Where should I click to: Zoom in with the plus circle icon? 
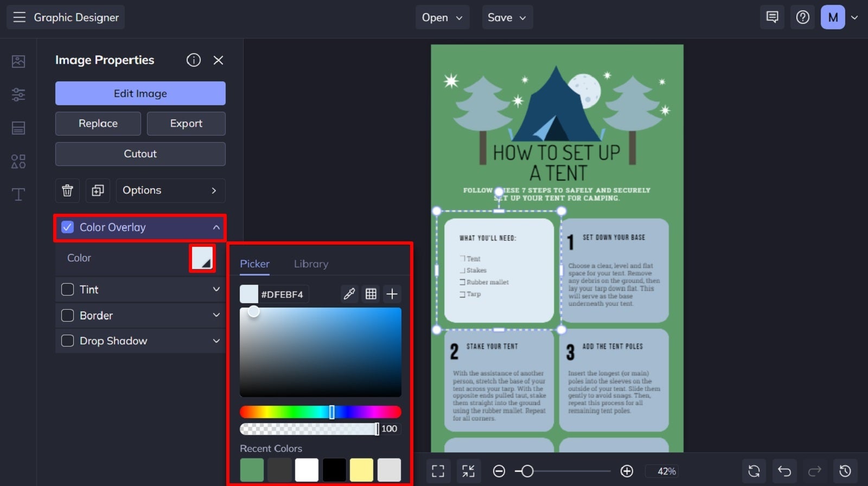click(627, 471)
